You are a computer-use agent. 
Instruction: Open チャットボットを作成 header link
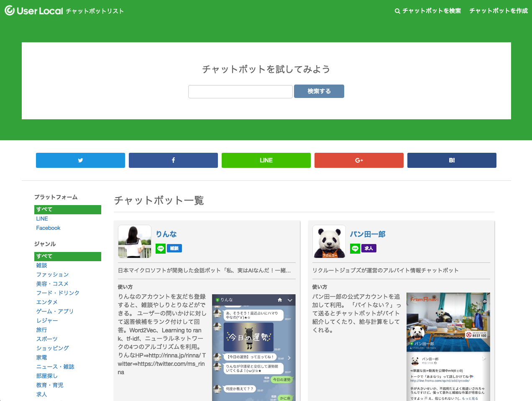[x=499, y=11]
